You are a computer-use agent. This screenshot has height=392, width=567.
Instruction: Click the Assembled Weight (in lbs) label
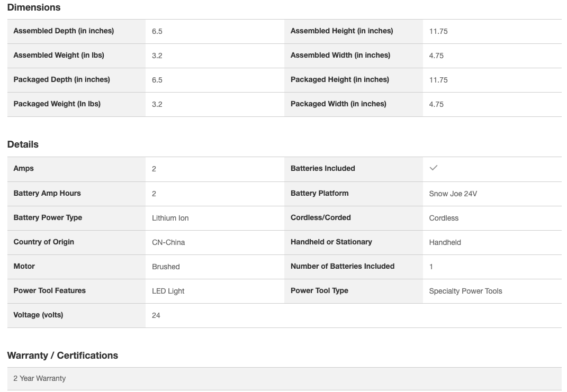58,56
